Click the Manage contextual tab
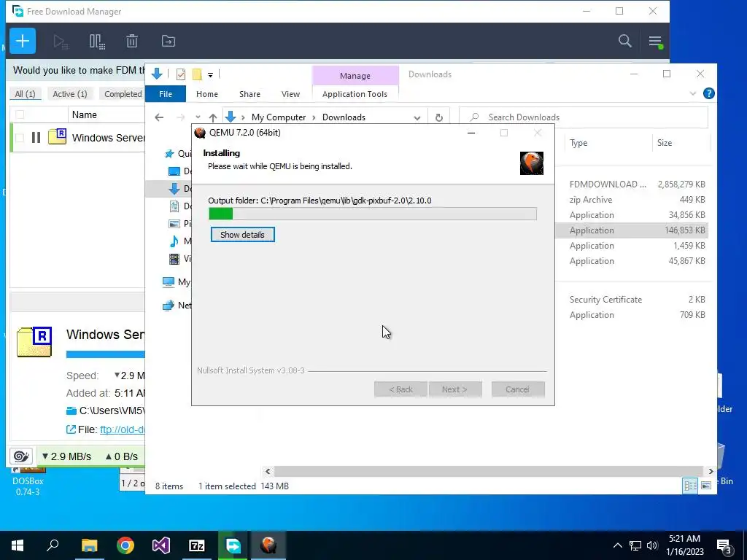This screenshot has width=747, height=560. [x=355, y=76]
